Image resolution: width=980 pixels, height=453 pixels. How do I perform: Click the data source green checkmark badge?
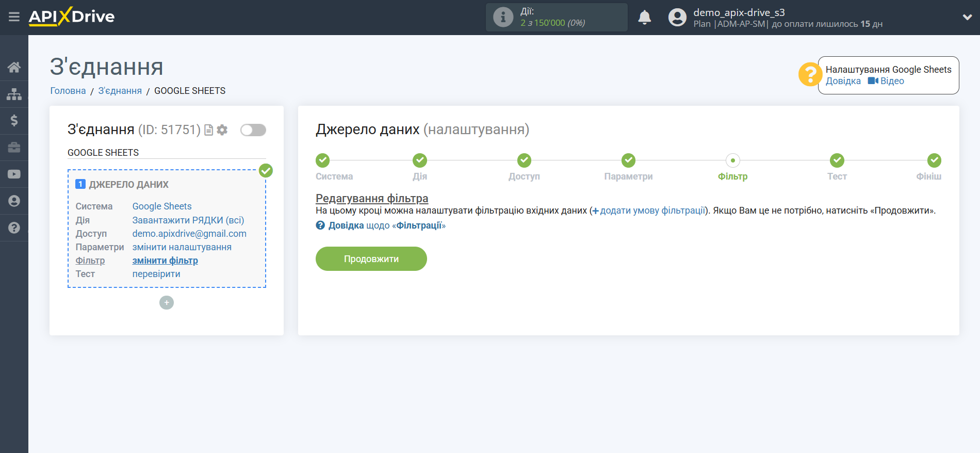(266, 170)
